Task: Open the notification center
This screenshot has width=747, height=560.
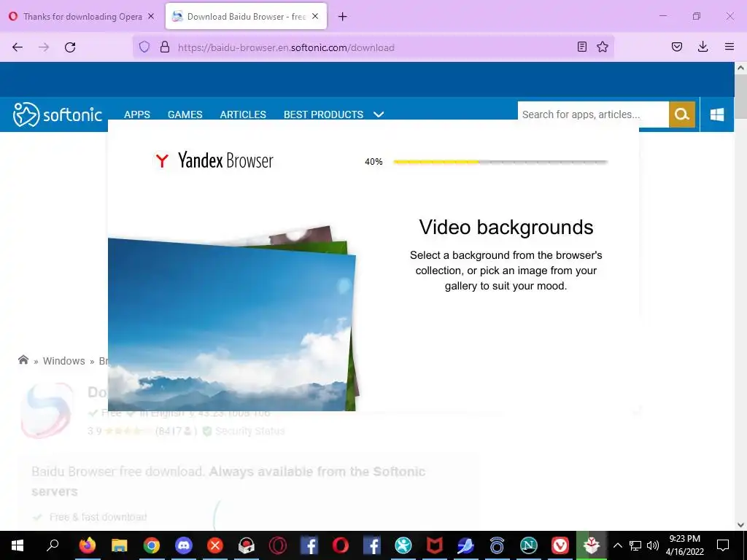Action: coord(723,545)
